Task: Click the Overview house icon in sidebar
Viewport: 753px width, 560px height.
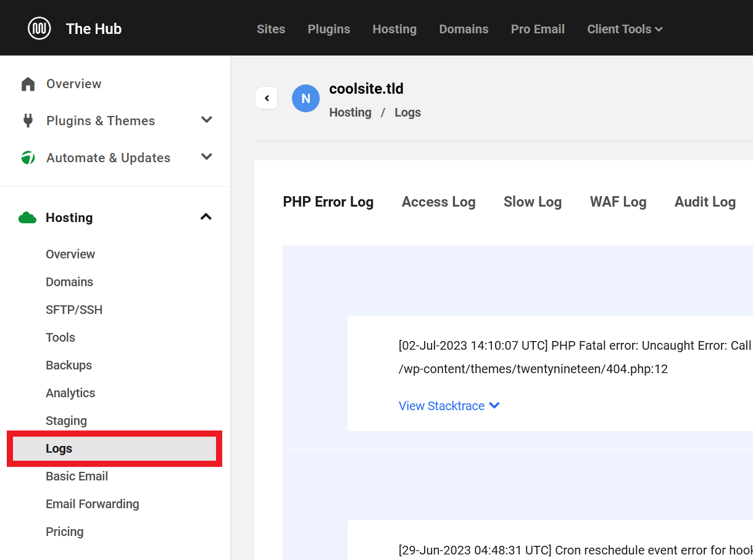Action: (28, 84)
